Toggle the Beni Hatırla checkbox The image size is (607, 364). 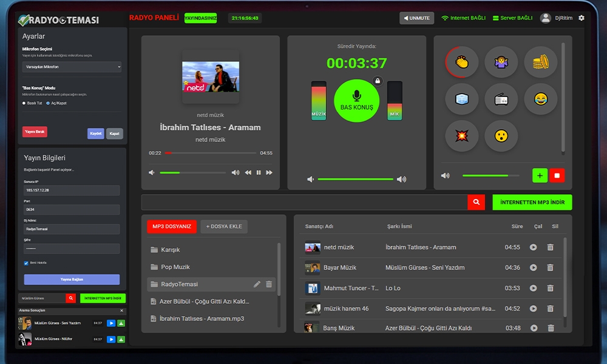26,263
